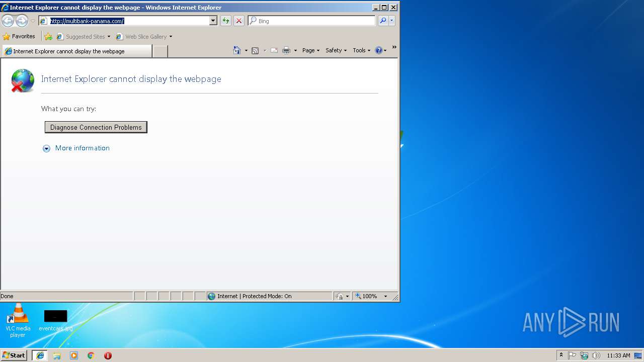The image size is (644, 362).
Task: Click the network tray icon
Action: click(584, 355)
